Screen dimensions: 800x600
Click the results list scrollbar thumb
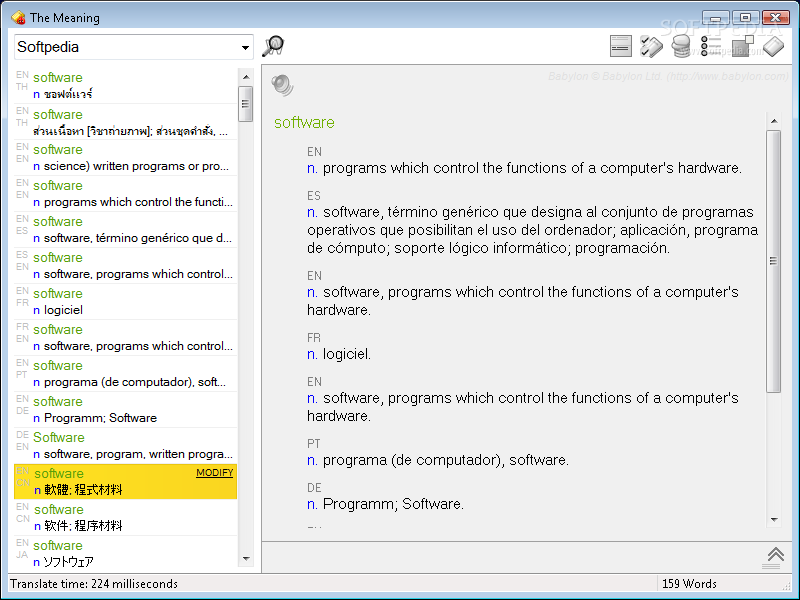(245, 104)
